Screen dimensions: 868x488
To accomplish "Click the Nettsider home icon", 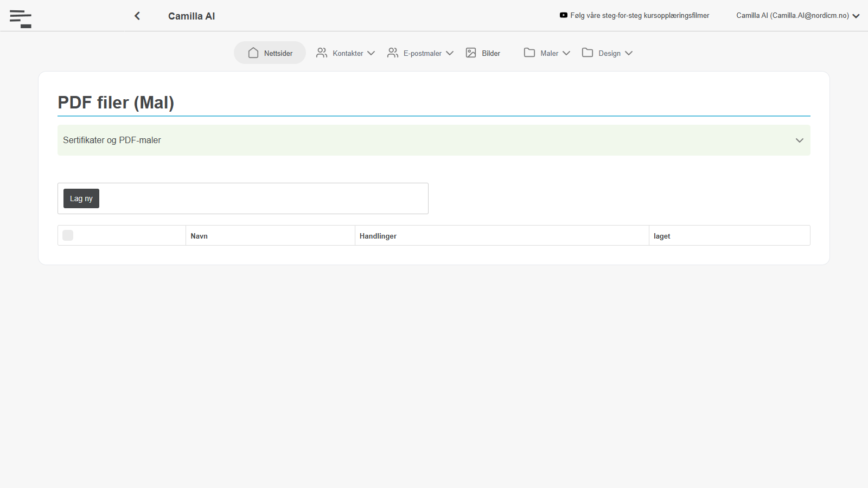I will coord(253,53).
